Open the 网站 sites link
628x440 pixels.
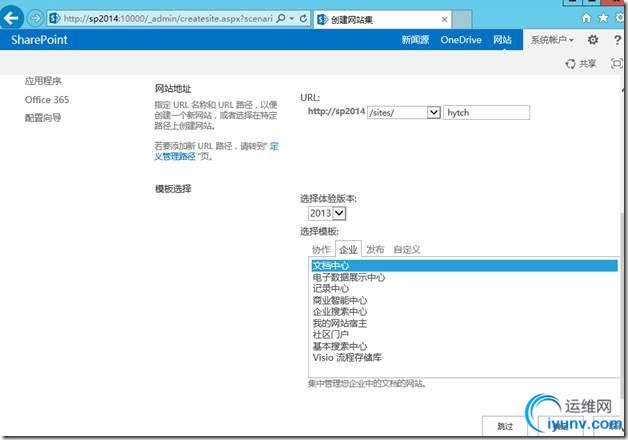click(502, 40)
